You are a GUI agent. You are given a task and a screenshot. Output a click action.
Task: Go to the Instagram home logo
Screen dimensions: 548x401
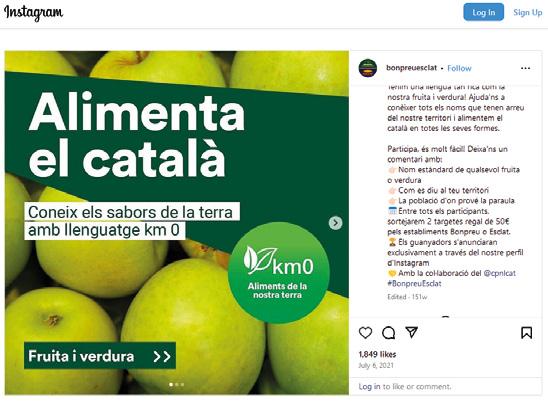tap(34, 13)
